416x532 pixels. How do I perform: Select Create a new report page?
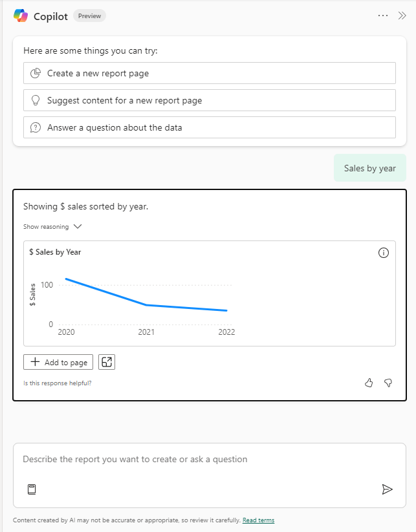click(x=209, y=73)
